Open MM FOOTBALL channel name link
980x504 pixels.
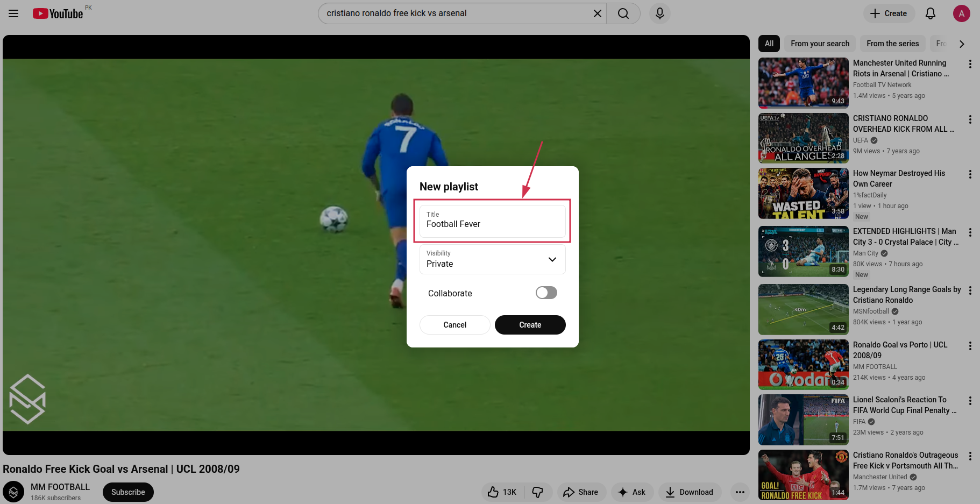(60, 487)
